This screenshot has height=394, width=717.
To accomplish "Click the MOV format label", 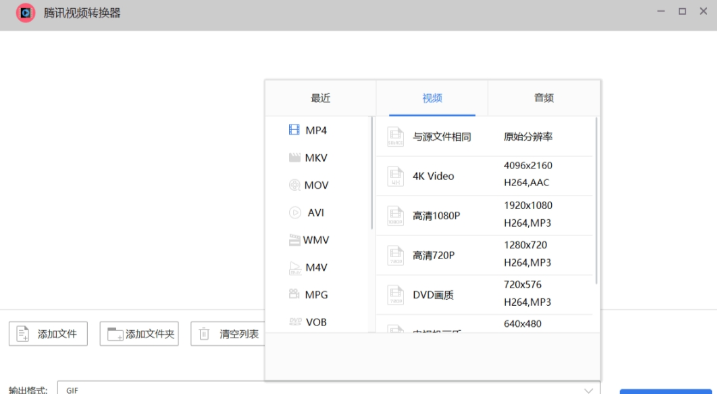I will [316, 185].
